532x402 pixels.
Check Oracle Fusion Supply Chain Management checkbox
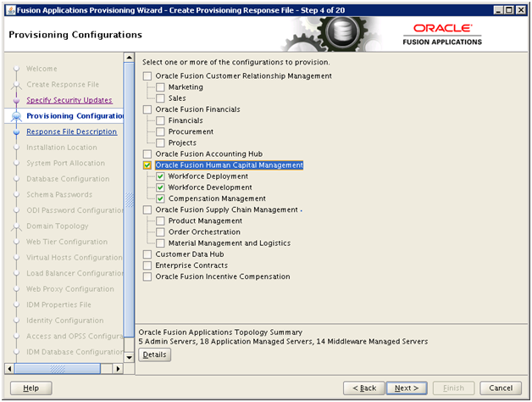click(147, 209)
